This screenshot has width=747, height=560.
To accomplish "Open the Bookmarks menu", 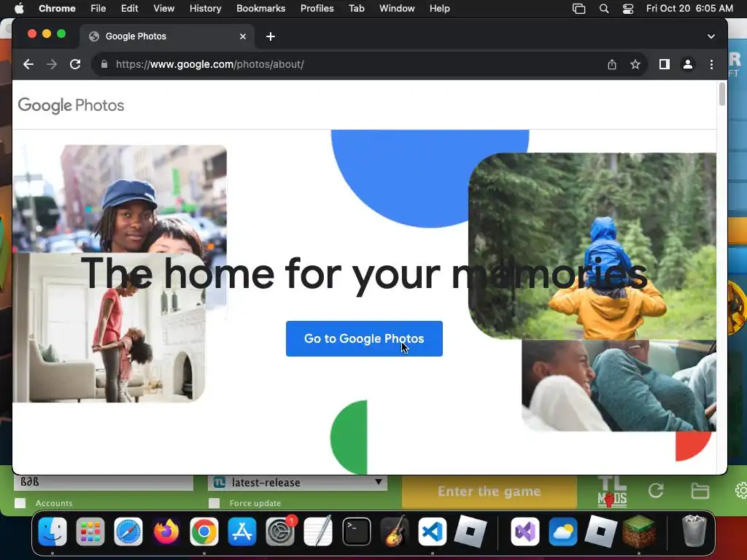I will point(260,8).
